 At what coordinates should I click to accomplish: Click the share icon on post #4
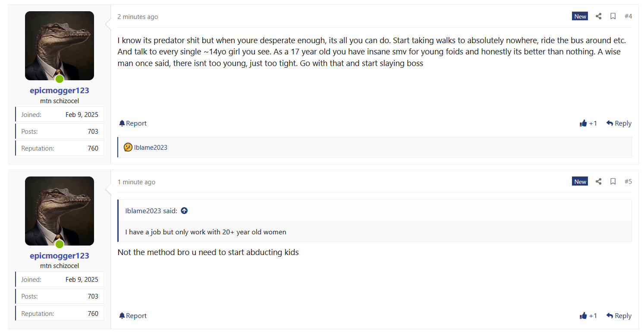(x=598, y=16)
